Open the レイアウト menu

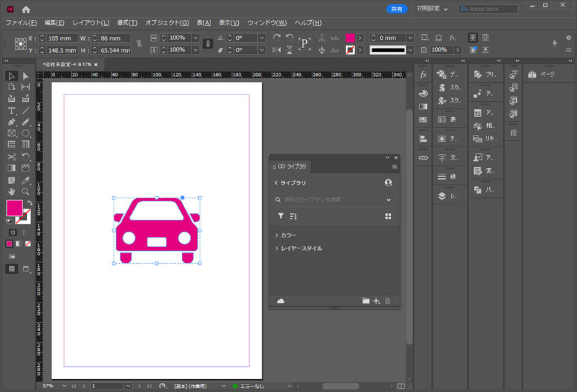pyautogui.click(x=90, y=23)
